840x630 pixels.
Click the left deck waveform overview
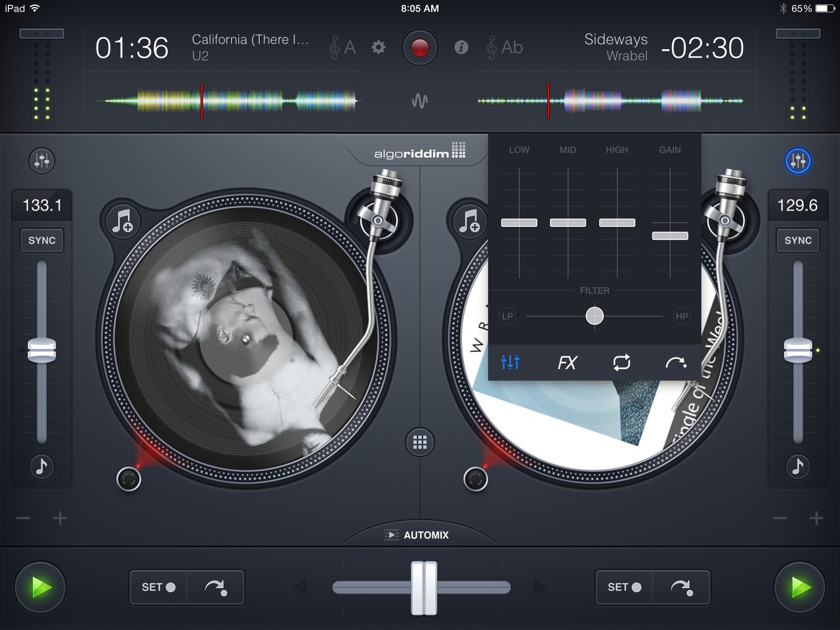coord(227,101)
